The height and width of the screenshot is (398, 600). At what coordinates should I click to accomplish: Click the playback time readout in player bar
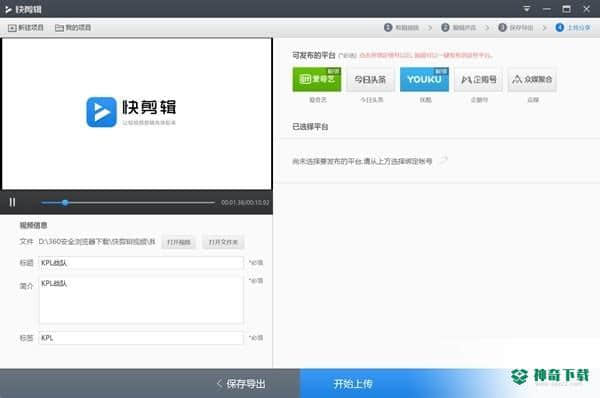(x=245, y=202)
